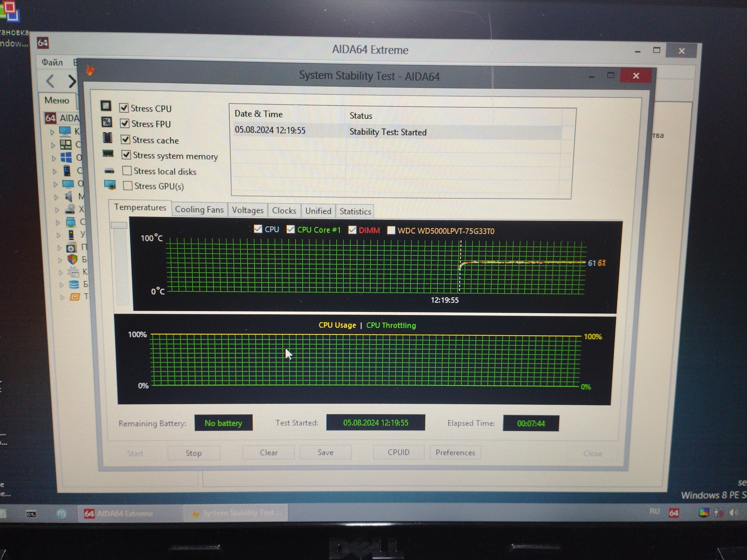Open the Clocks tab

pyautogui.click(x=284, y=211)
